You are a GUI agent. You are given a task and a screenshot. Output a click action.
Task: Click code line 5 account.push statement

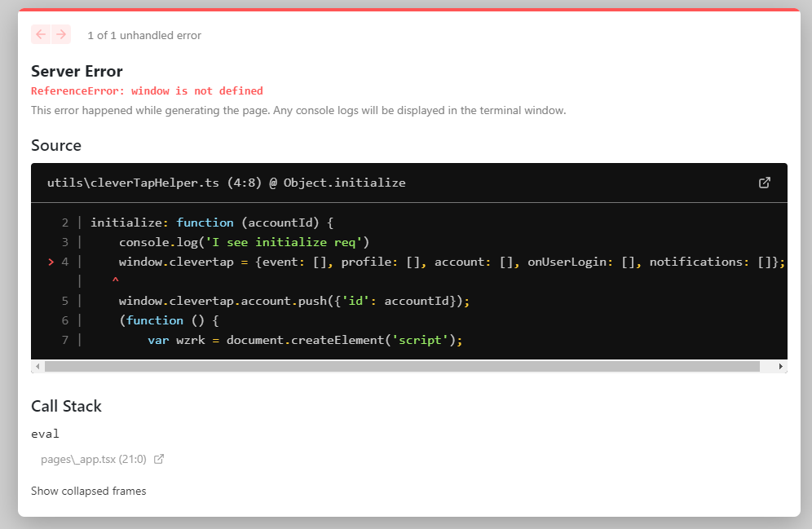294,302
